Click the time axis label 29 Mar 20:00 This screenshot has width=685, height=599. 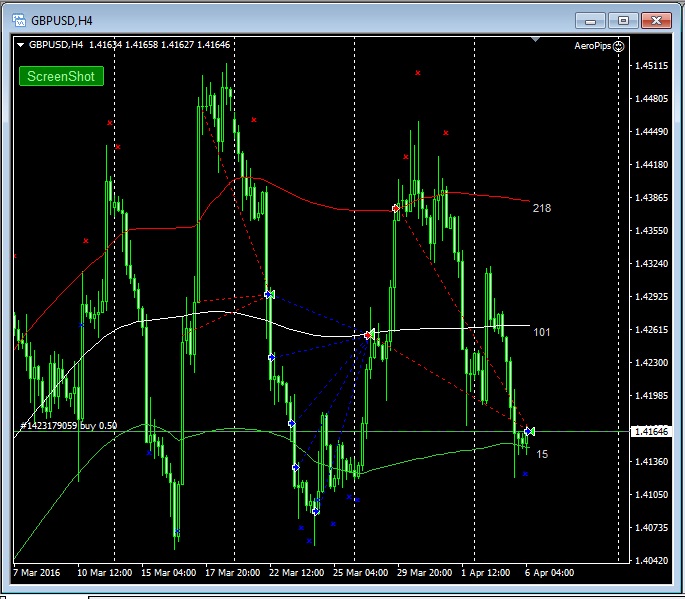pos(425,572)
